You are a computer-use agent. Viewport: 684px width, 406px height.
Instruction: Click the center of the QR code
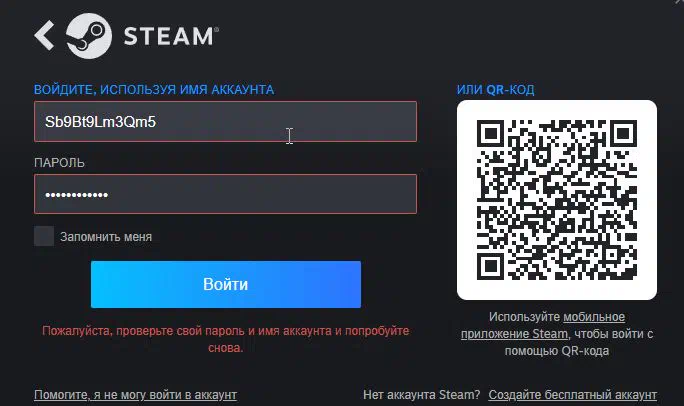pos(557,200)
